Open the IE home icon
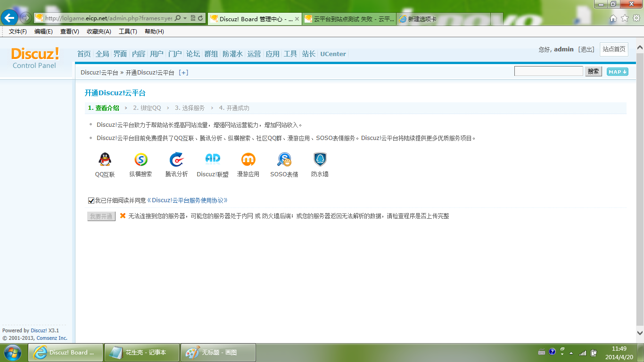644x362 pixels. point(613,18)
